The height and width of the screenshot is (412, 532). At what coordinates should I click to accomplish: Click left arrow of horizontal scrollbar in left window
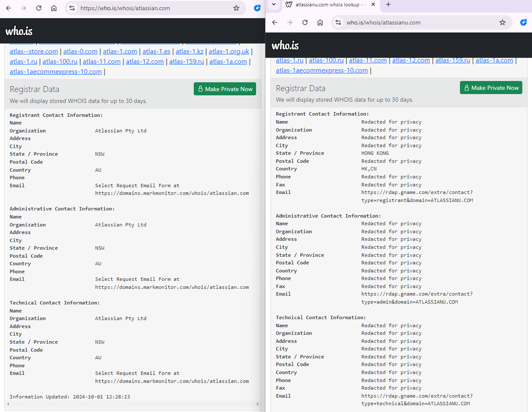[x=8, y=404]
